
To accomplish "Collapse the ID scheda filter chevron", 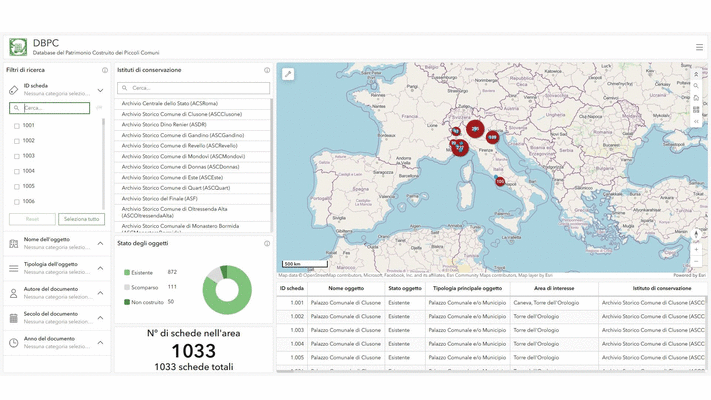I will [x=100, y=90].
